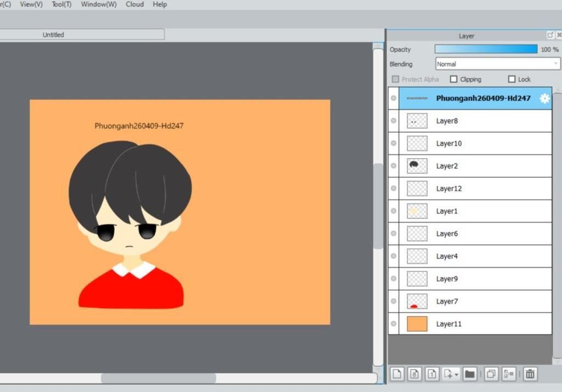Open the Cloud menu
Screen dimensions: 562x392
click(x=135, y=4)
